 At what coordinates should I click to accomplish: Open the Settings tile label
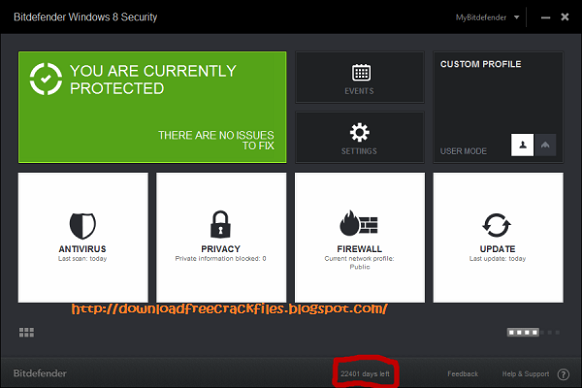pos(359,151)
